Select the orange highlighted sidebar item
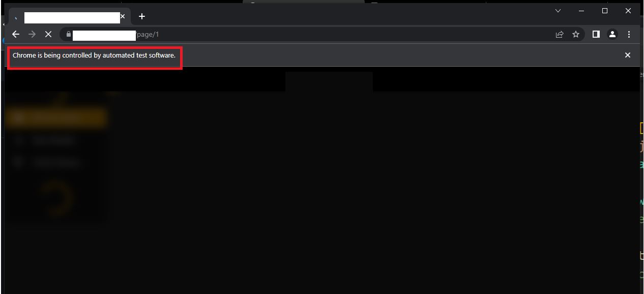 pos(56,118)
